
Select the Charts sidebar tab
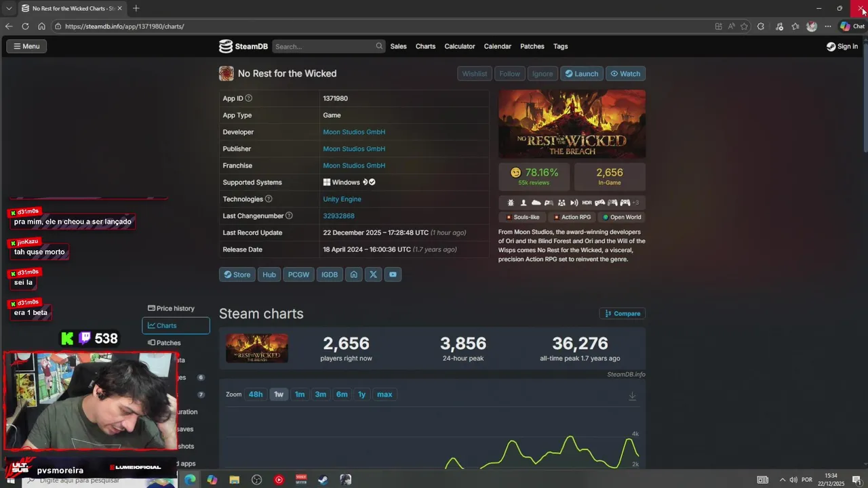(176, 325)
